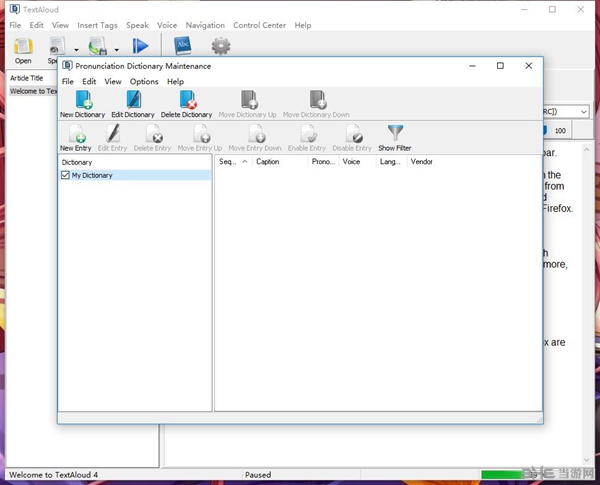This screenshot has width=600, height=485.
Task: Click the Enable Entry icon
Action: point(308,133)
